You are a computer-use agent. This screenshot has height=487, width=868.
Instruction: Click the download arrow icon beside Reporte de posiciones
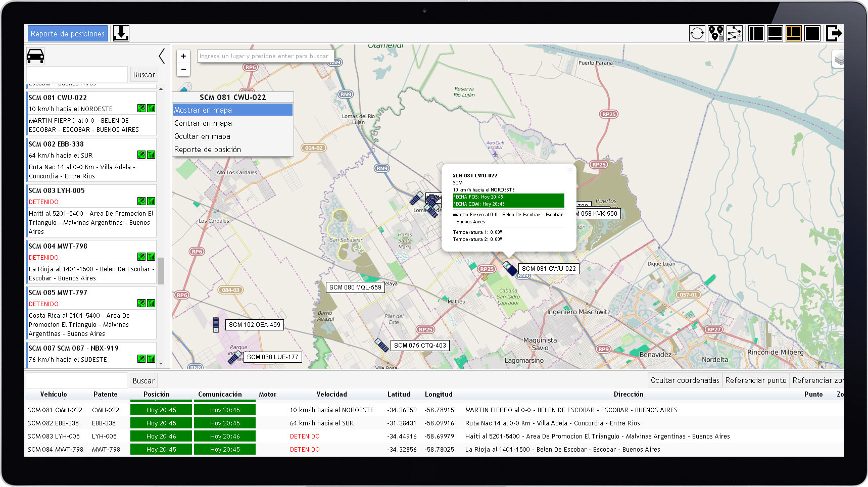121,33
